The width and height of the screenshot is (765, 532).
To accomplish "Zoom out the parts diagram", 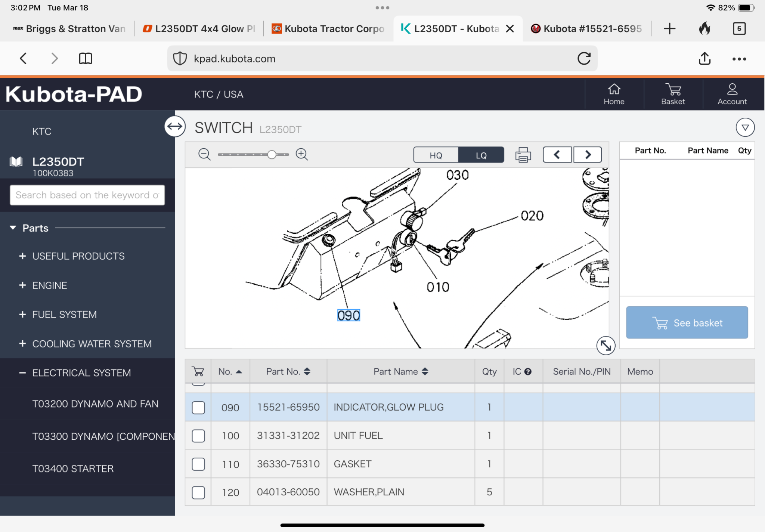I will pos(205,154).
